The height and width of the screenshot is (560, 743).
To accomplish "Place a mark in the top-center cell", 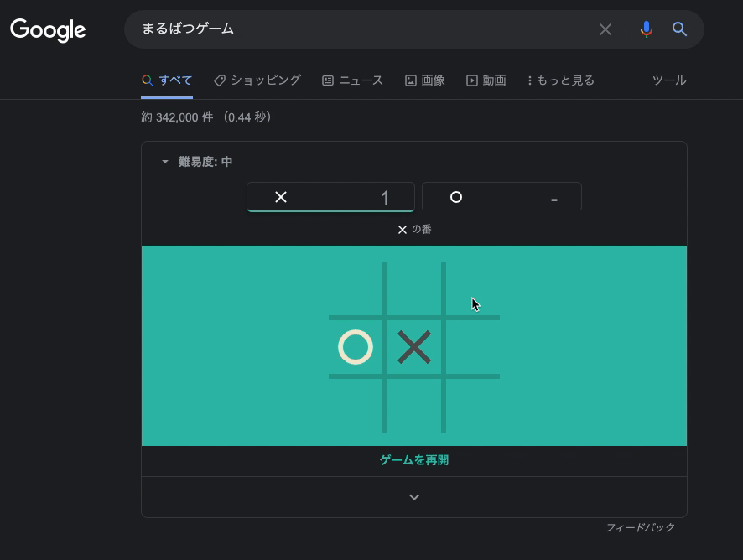I will [414, 289].
